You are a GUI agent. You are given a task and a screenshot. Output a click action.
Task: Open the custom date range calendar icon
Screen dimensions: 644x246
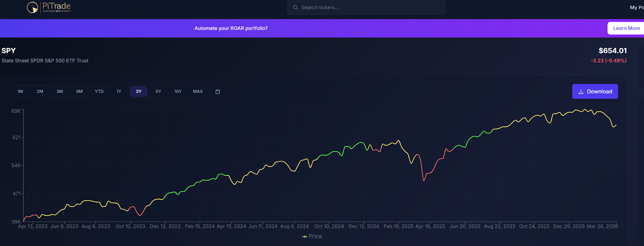(x=218, y=92)
